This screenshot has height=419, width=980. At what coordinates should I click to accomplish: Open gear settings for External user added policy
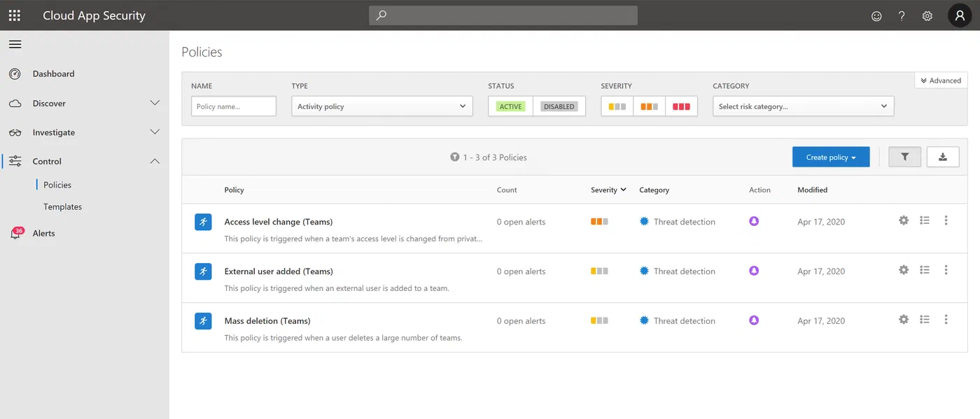tap(904, 270)
